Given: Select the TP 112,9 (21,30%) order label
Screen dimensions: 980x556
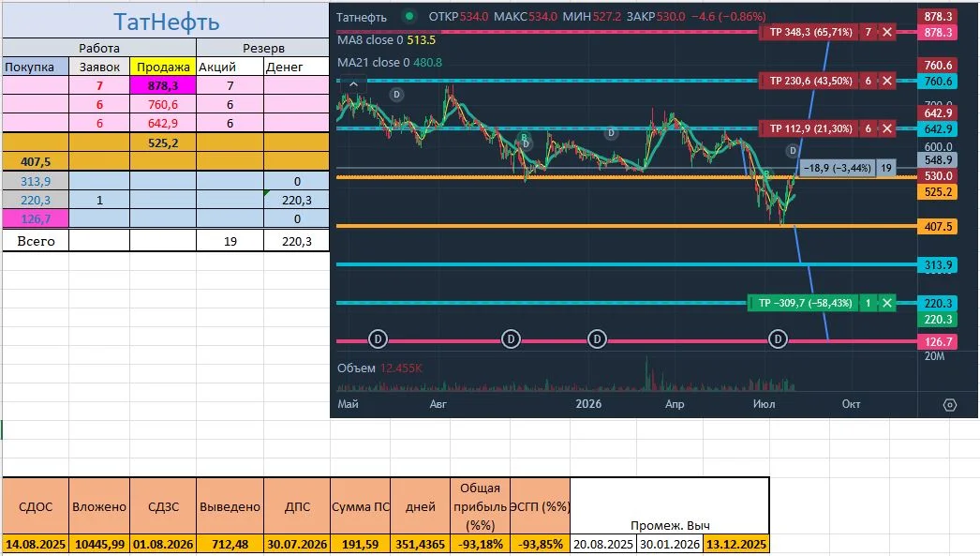Looking at the screenshot, I should coord(810,128).
